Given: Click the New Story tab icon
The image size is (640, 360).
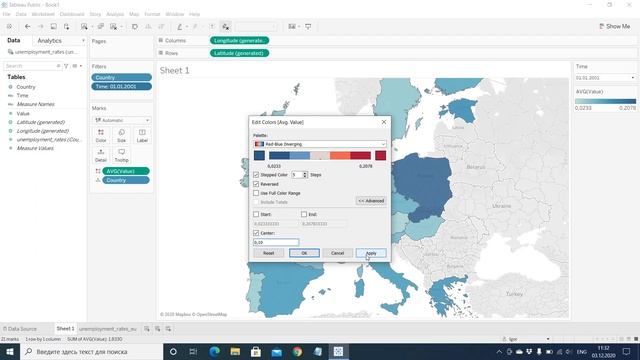Looking at the screenshot, I should pos(168,329).
